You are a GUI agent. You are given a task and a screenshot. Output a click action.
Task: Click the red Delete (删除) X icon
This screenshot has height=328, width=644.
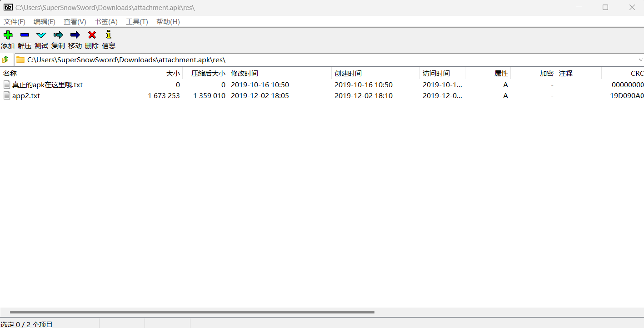pyautogui.click(x=92, y=35)
